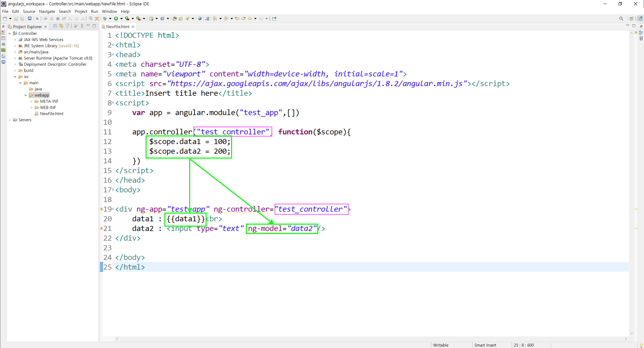The height and width of the screenshot is (348, 644).
Task: Click the Coverage run icon
Action: [127, 19]
